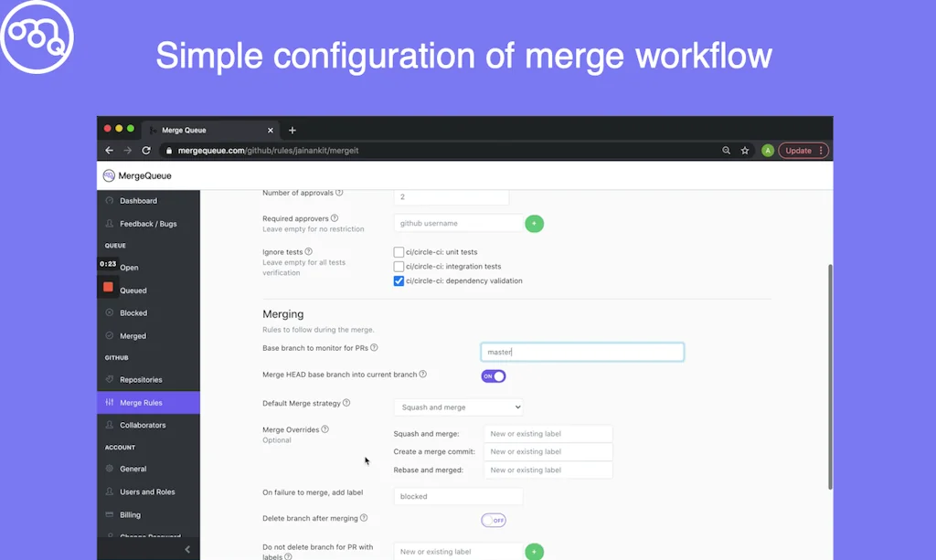Click the MergeQueue logo in header
936x560 pixels.
click(137, 175)
